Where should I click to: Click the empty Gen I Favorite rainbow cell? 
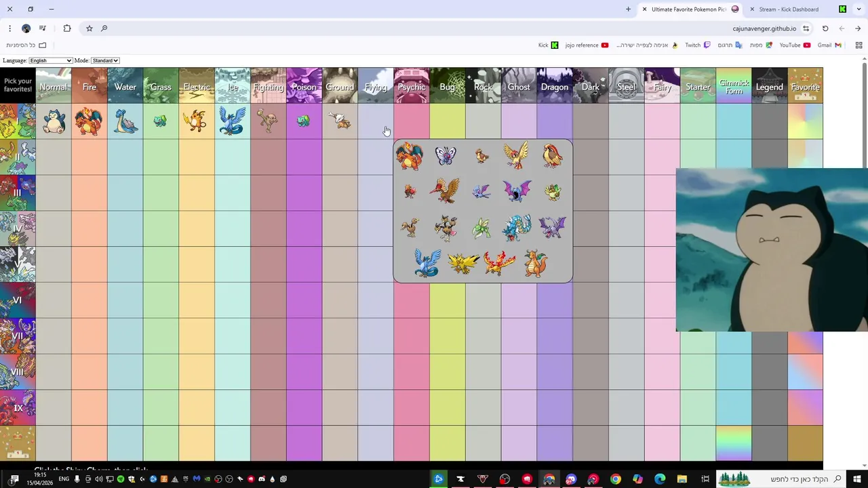coord(806,121)
